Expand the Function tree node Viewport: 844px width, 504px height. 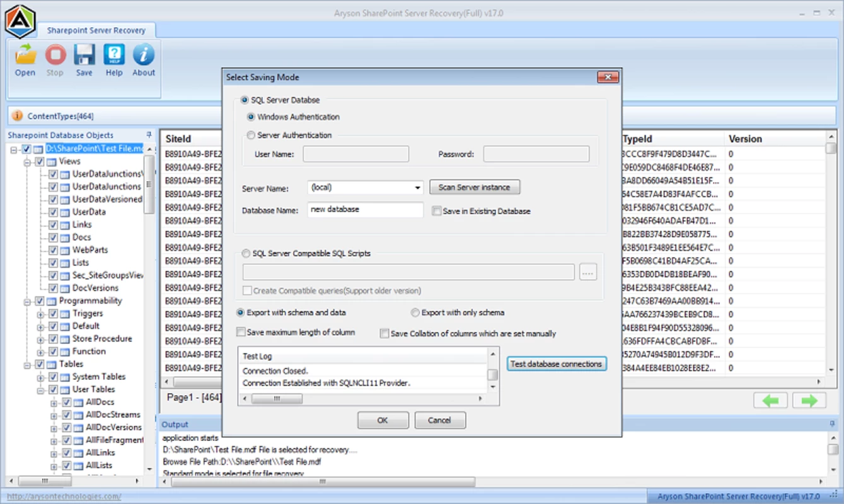point(40,352)
